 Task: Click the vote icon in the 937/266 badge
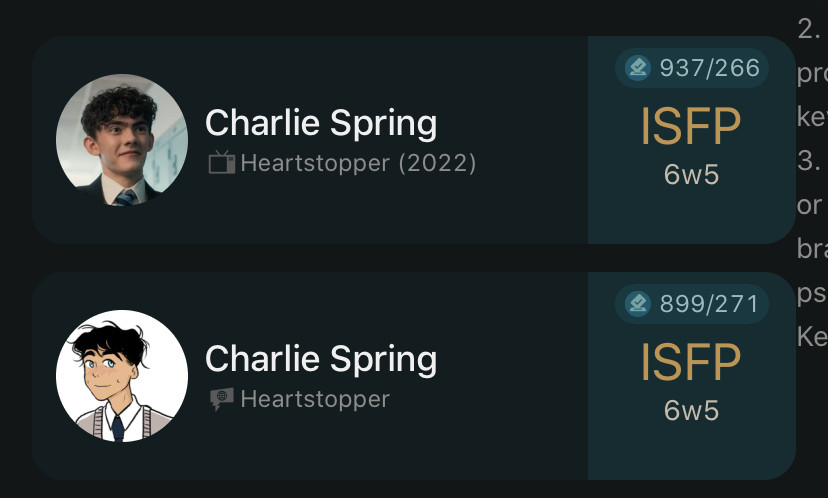point(637,68)
